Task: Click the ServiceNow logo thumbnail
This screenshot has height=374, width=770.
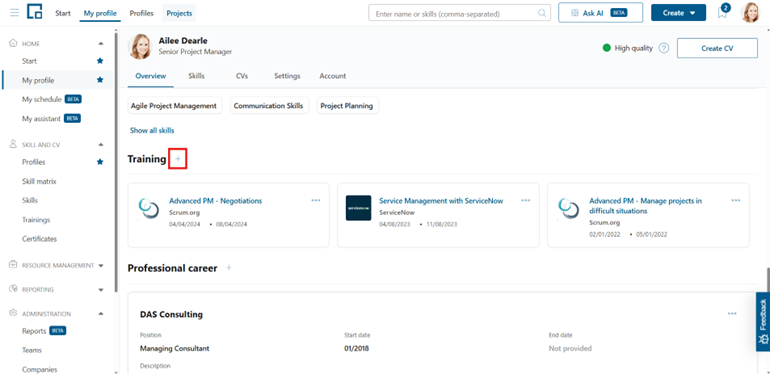Action: 358,208
